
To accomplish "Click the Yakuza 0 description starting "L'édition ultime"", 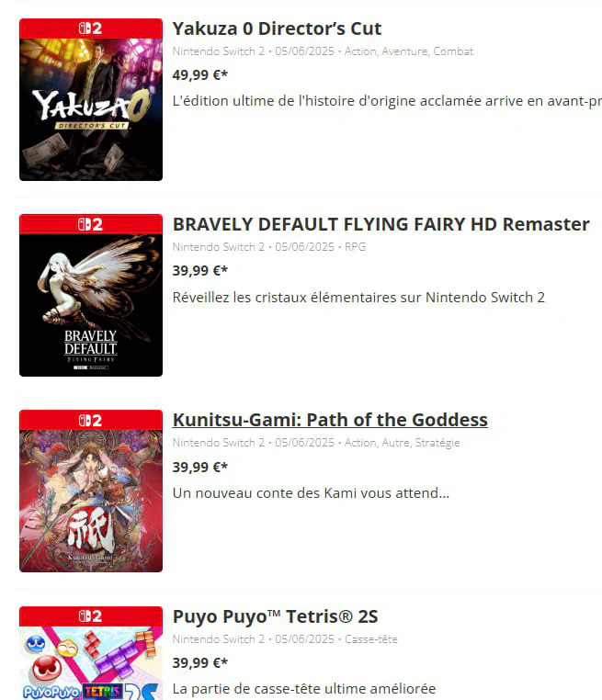I will pos(387,101).
